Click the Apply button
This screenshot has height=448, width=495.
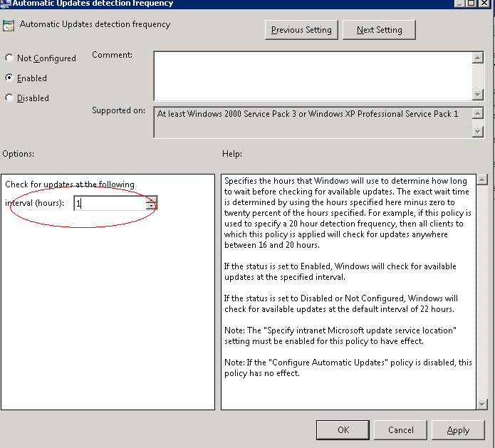click(458, 430)
